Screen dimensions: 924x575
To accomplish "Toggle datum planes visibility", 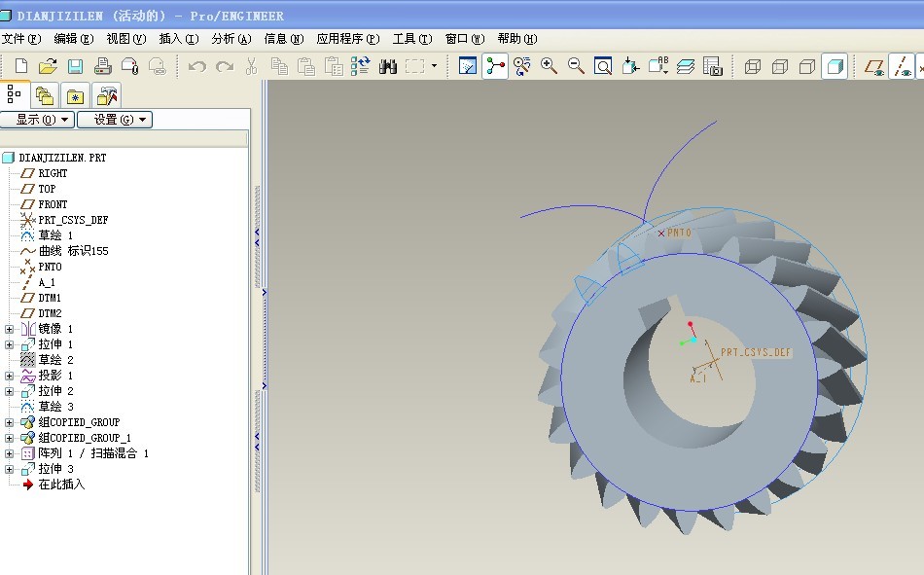I will pyautogui.click(x=874, y=66).
